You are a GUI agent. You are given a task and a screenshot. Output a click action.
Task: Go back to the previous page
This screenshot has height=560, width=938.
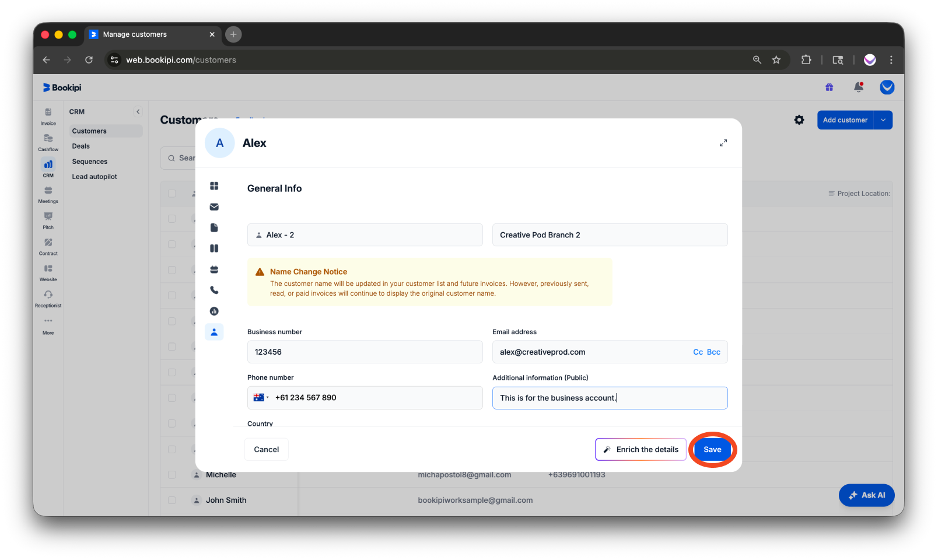[46, 60]
